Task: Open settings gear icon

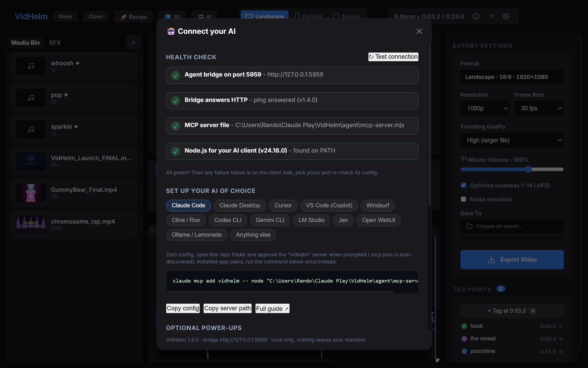Action: (x=506, y=16)
